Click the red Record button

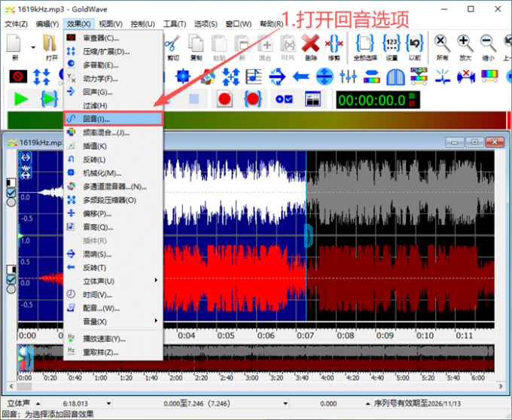pos(224,99)
